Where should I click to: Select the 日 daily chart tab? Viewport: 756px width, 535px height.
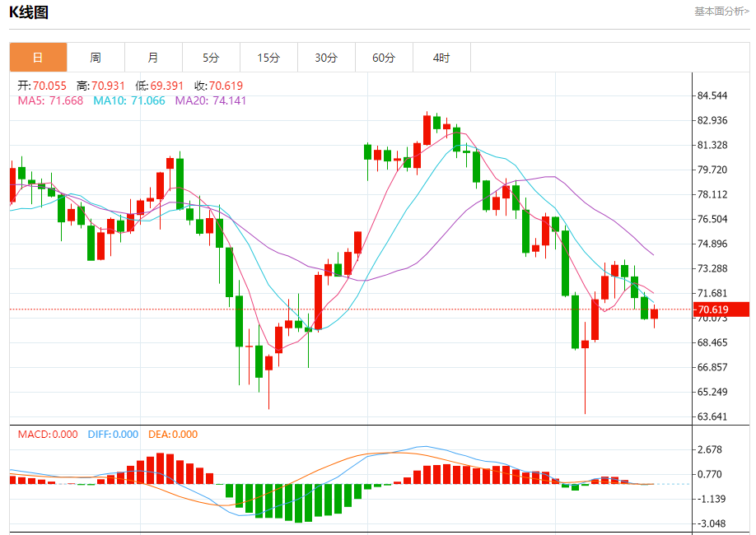[x=38, y=58]
